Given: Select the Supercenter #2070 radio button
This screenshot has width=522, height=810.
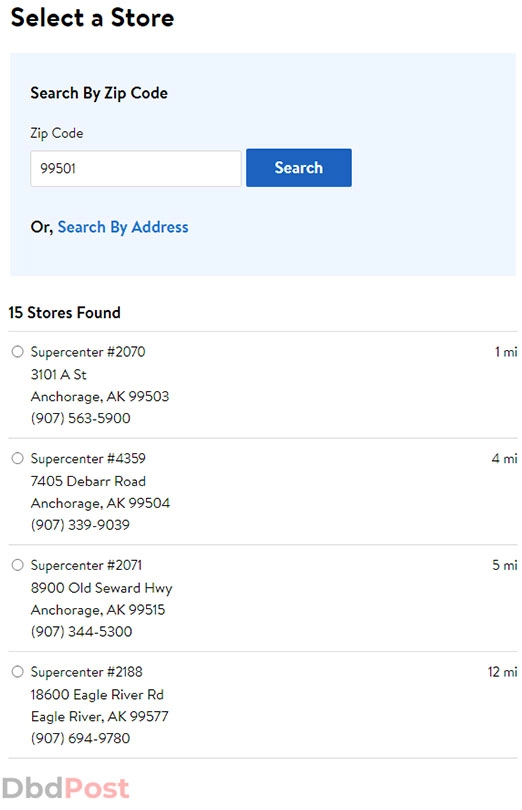Looking at the screenshot, I should pyautogui.click(x=18, y=352).
